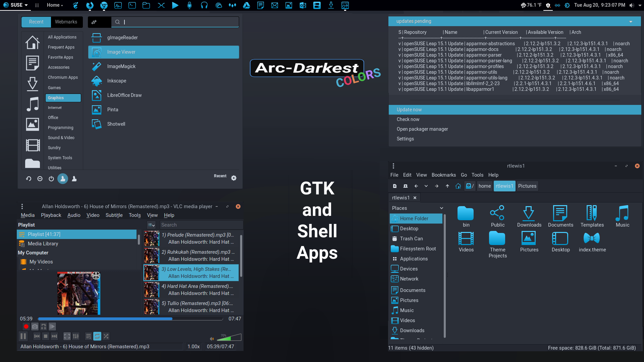Click the power off icon in app menu
This screenshot has width=644, height=362.
[x=51, y=179]
